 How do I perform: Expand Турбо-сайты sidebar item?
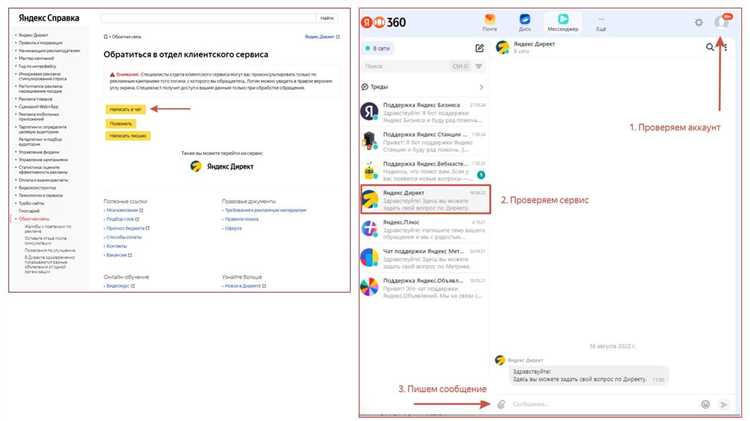(x=30, y=203)
